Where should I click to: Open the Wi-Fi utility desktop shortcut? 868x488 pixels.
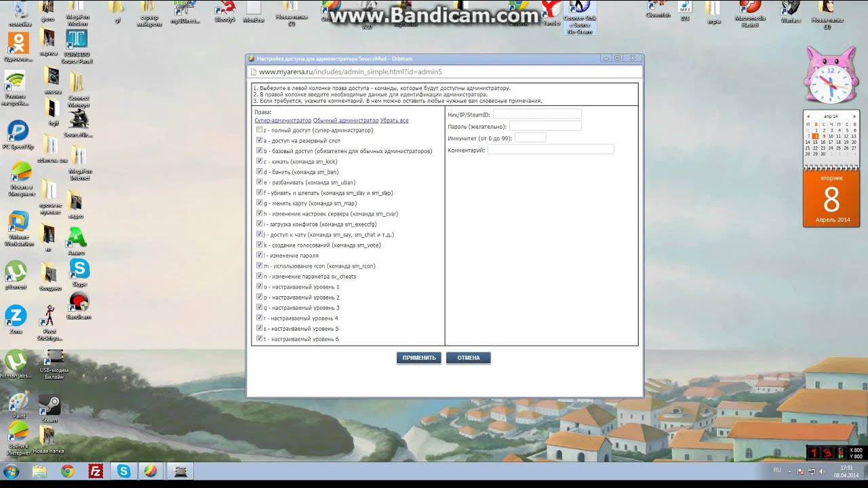16,89
